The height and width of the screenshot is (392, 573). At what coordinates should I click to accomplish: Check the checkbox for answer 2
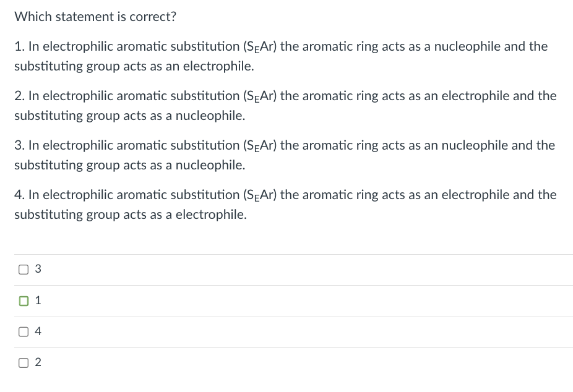point(24,362)
